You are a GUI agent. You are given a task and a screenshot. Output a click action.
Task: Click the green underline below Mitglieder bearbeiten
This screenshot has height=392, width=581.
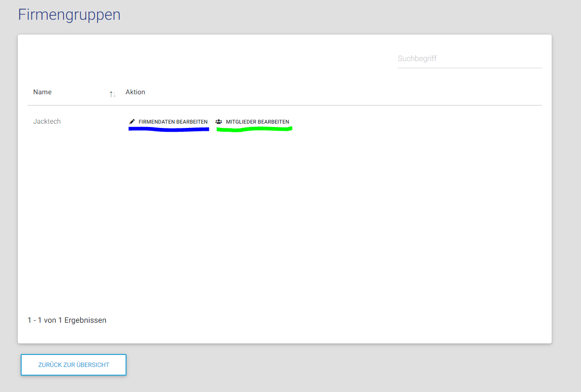(x=254, y=129)
